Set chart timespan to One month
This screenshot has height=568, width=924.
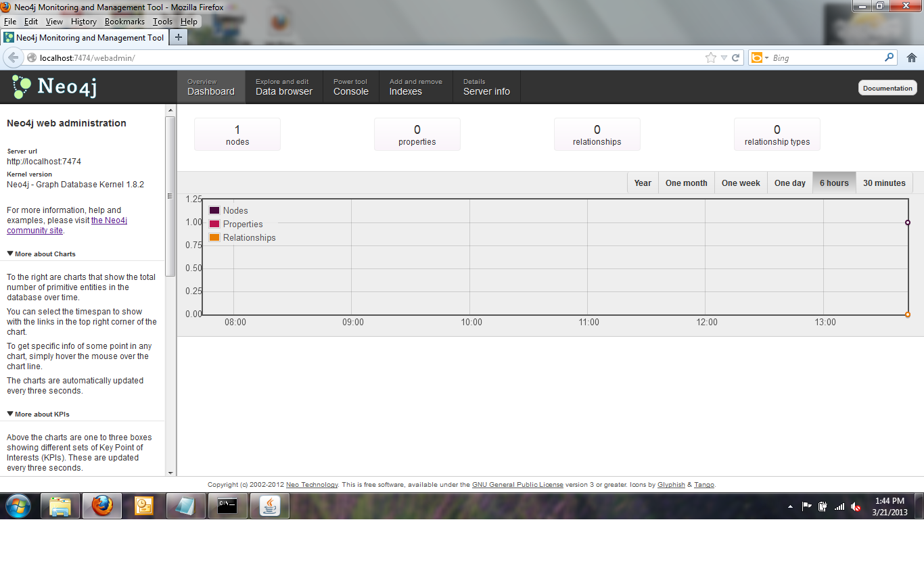click(x=686, y=183)
